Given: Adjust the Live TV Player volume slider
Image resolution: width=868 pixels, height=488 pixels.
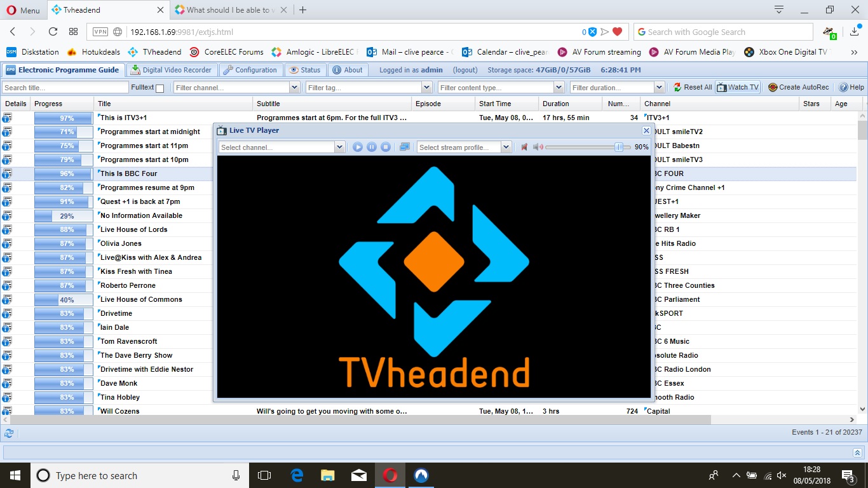Looking at the screenshot, I should [618, 147].
